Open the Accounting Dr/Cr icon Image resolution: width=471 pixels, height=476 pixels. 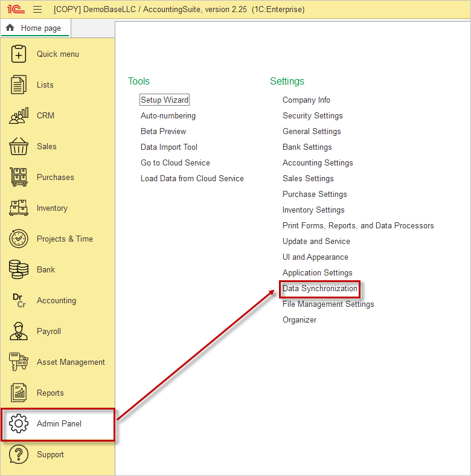(x=19, y=300)
